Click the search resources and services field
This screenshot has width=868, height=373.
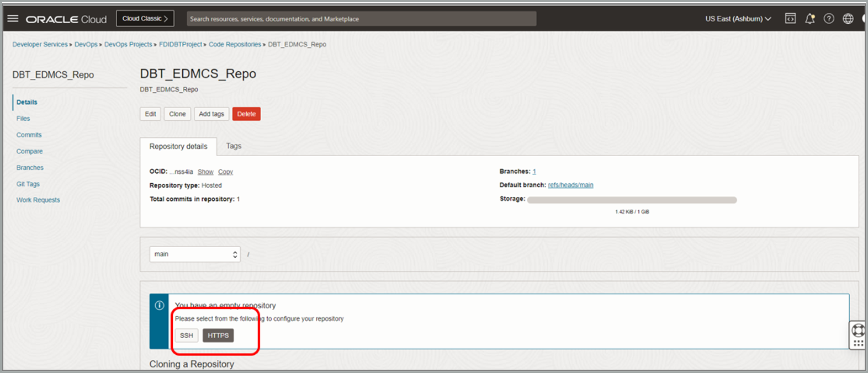[x=361, y=19]
